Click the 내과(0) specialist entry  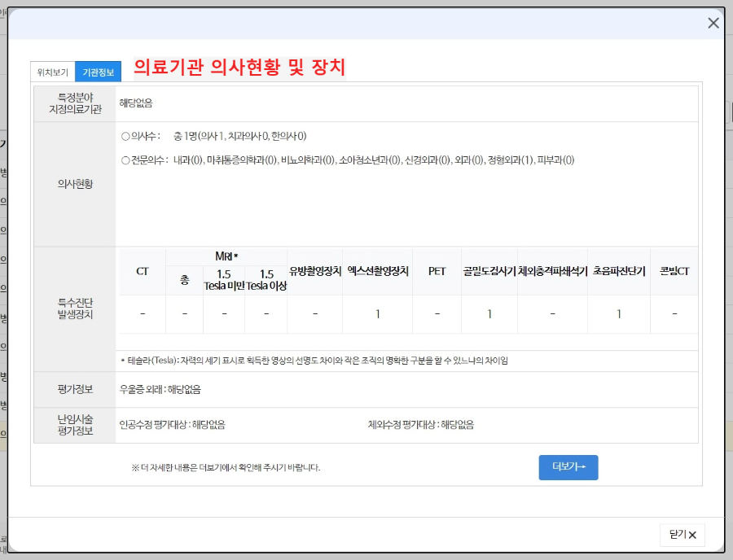pyautogui.click(x=188, y=160)
